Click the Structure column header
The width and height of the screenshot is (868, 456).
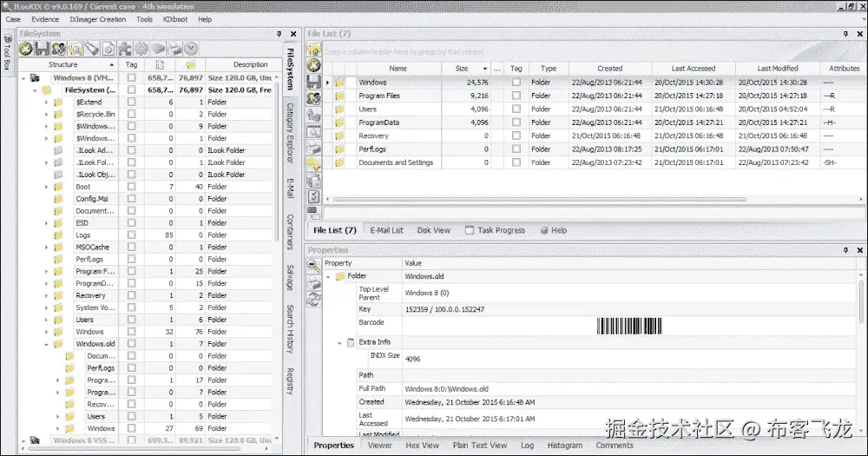point(69,64)
